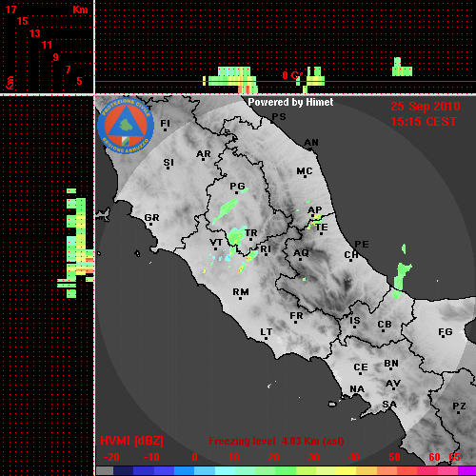Click the TR city label on map
The image size is (476, 476).
[x=251, y=233]
